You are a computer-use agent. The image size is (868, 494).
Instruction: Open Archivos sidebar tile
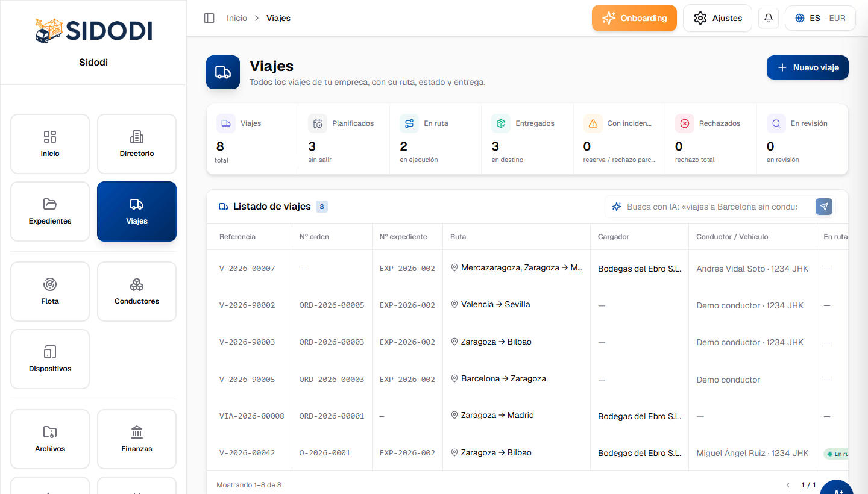pos(50,439)
